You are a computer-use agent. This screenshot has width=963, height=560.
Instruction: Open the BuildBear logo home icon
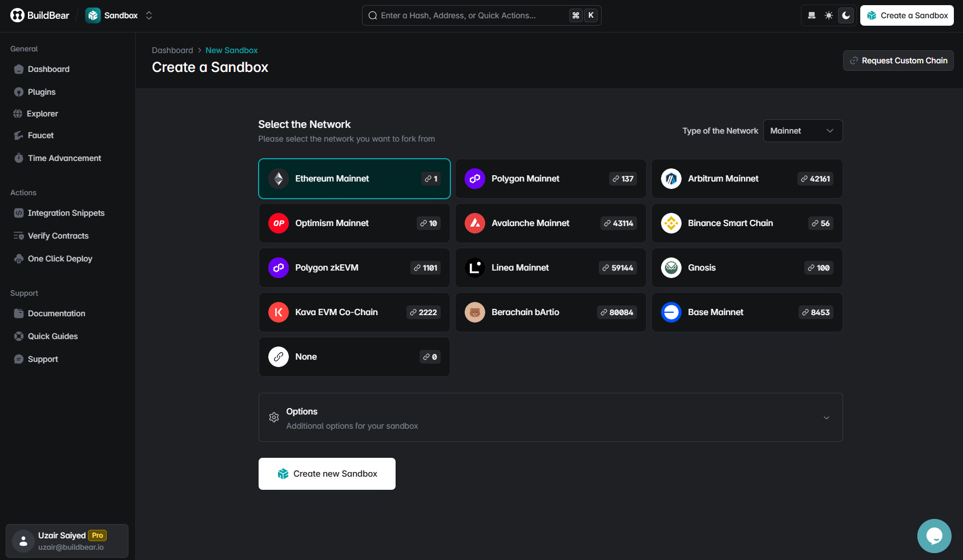tap(16, 15)
